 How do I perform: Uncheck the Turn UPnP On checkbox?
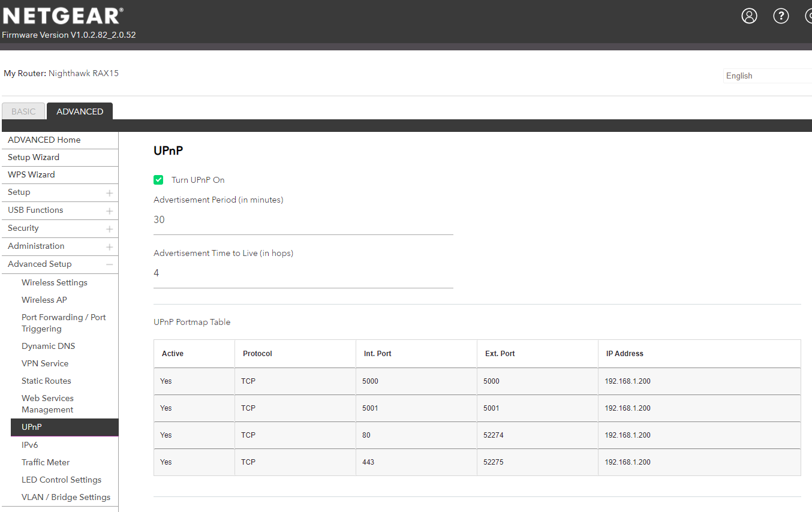(x=158, y=180)
